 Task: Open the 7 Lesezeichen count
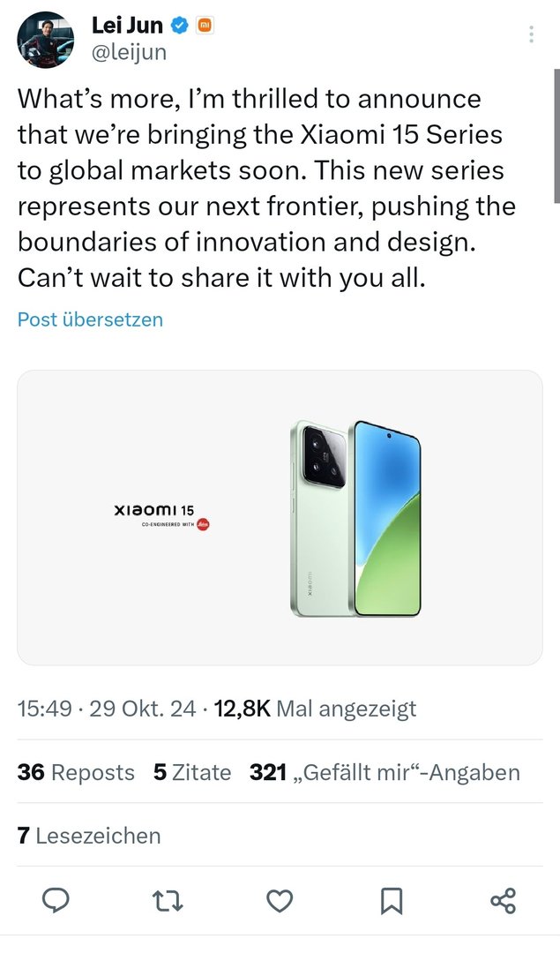tap(89, 835)
